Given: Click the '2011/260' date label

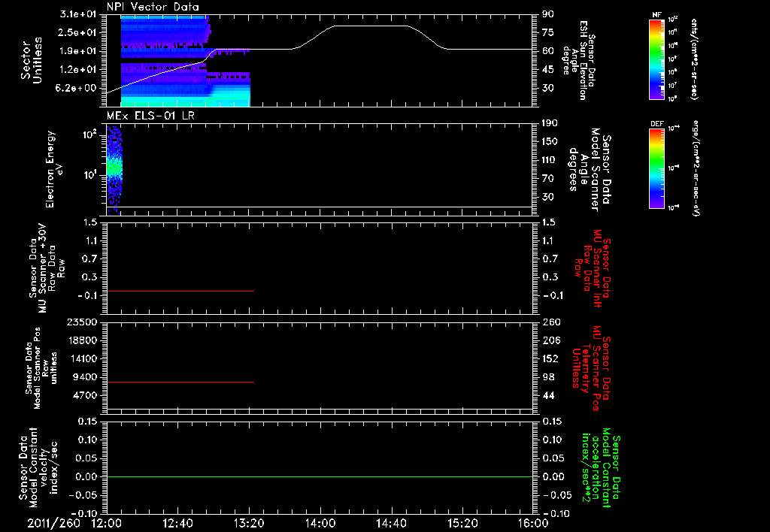Looking at the screenshot, I should [x=53, y=523].
